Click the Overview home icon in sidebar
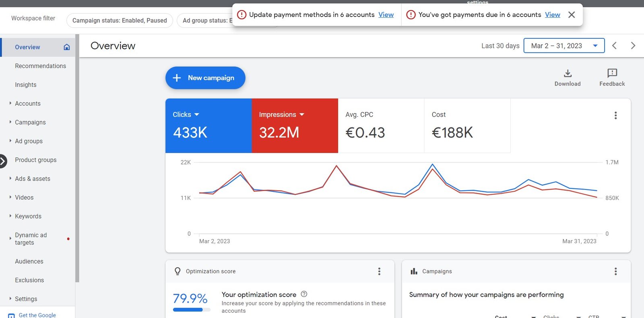This screenshot has width=644, height=318. coord(67,47)
